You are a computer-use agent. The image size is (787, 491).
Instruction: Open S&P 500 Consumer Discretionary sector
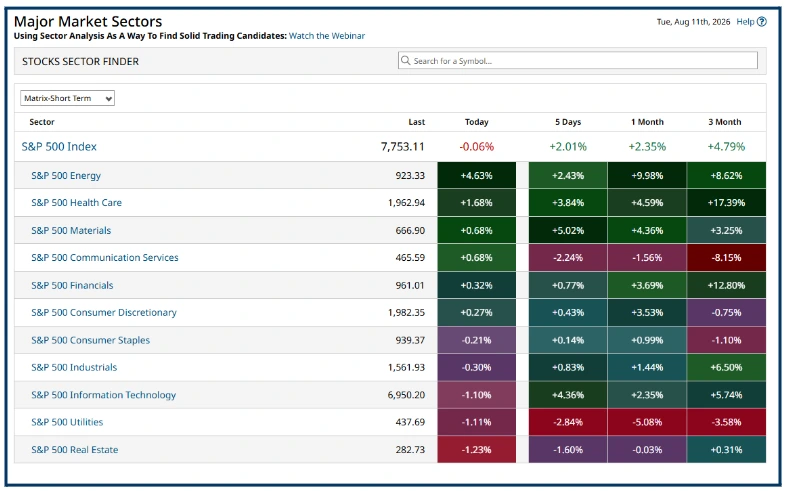coord(104,312)
